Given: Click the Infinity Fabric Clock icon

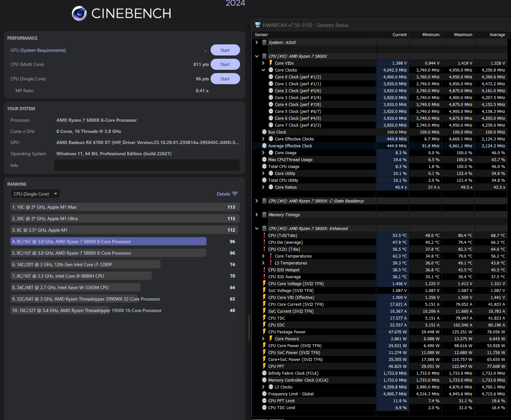Looking at the screenshot, I should (264, 373).
